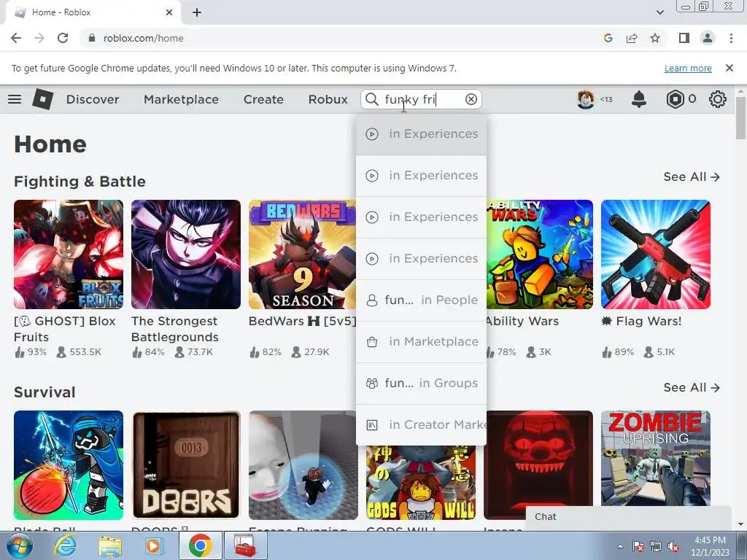Click the share page icon
Image resolution: width=747 pixels, height=560 pixels.
632,38
